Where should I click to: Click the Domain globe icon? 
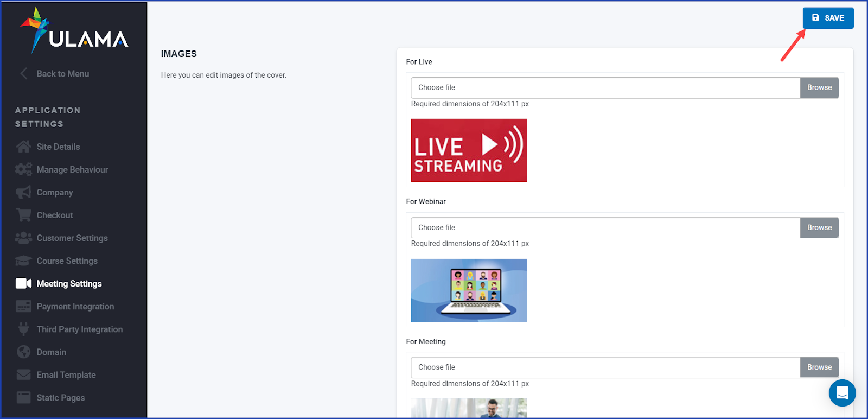(x=23, y=352)
